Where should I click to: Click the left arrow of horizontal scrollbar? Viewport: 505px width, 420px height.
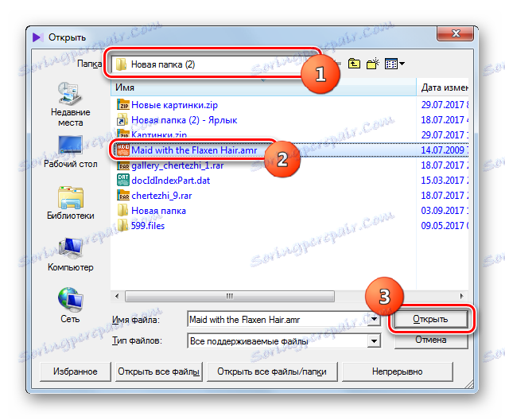[x=117, y=296]
